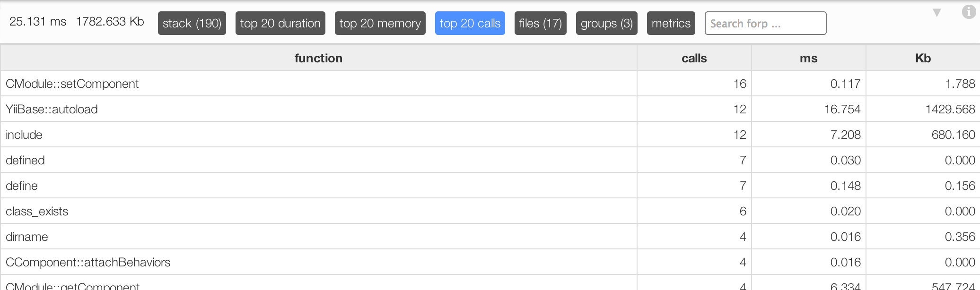Show the metrics tab
980x290 pixels.
click(671, 23)
